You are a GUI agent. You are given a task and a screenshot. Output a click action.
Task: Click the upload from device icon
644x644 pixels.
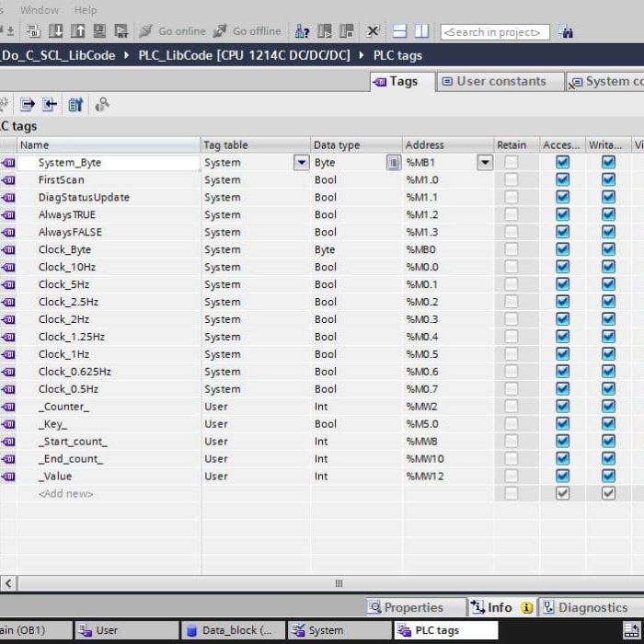[x=77, y=31]
